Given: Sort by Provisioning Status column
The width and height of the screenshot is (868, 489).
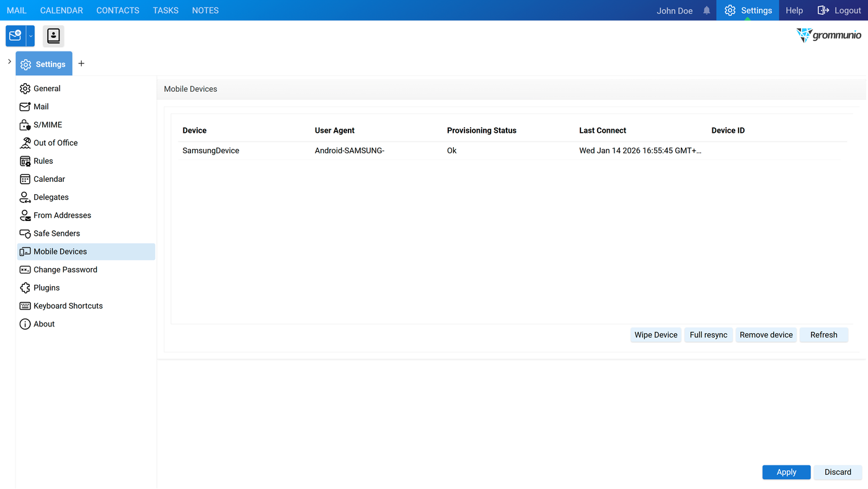Looking at the screenshot, I should (x=482, y=130).
